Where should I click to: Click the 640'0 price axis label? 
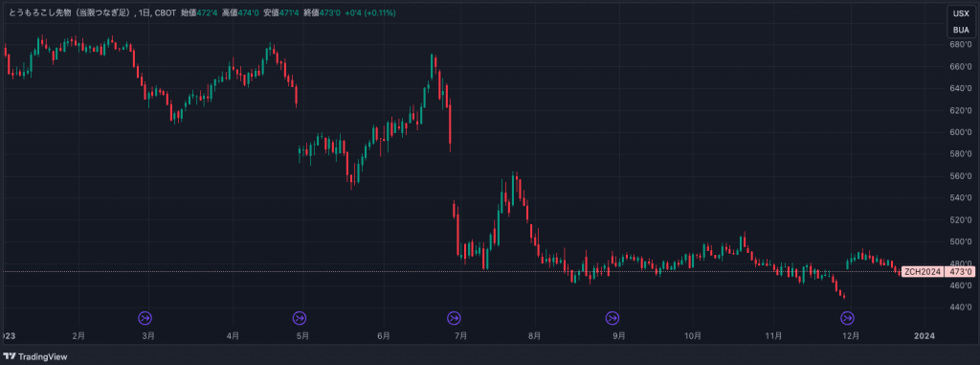pos(961,88)
